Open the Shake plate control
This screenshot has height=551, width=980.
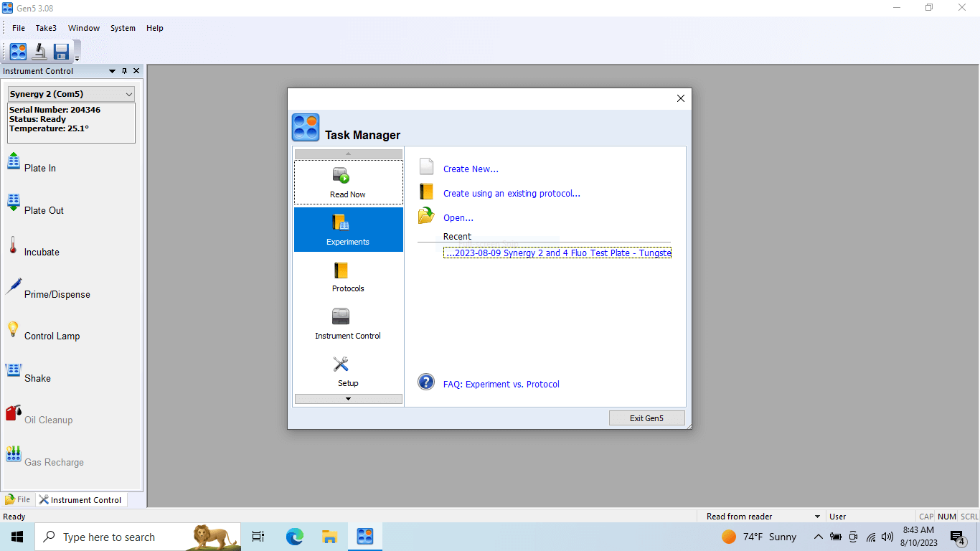[x=14, y=371]
